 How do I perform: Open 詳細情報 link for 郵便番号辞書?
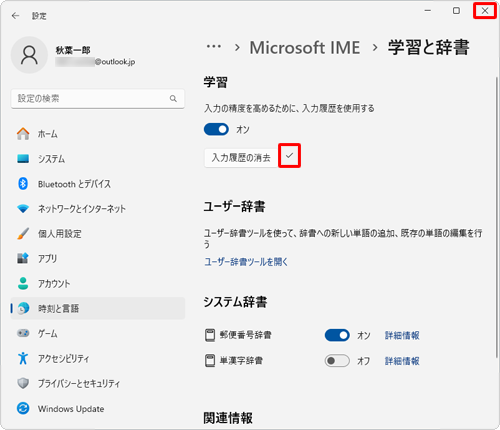click(x=402, y=335)
